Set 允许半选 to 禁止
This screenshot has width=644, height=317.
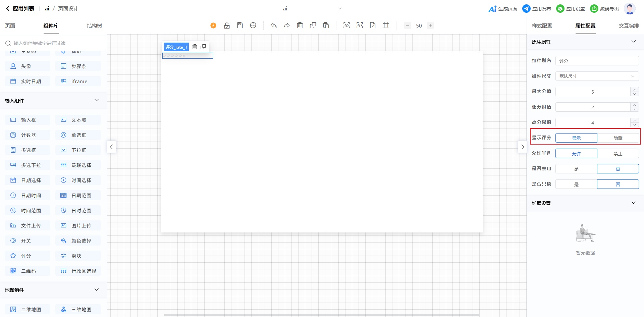click(618, 154)
